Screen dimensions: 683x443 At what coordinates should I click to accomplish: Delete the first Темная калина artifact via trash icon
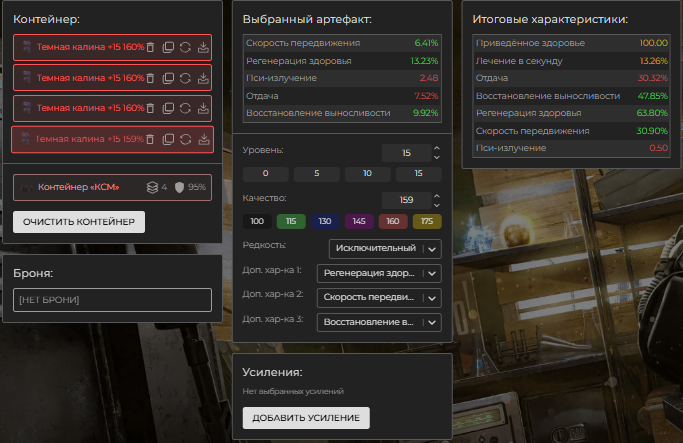click(x=151, y=47)
